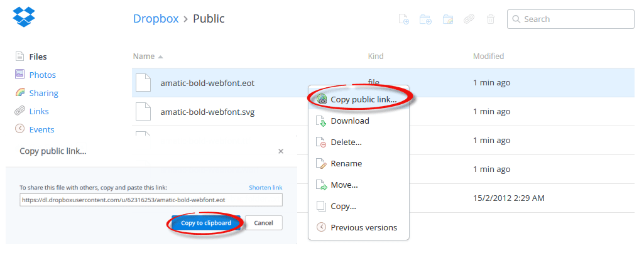The height and width of the screenshot is (253, 644).
Task: Click the Links chain icon
Action: coord(19,111)
